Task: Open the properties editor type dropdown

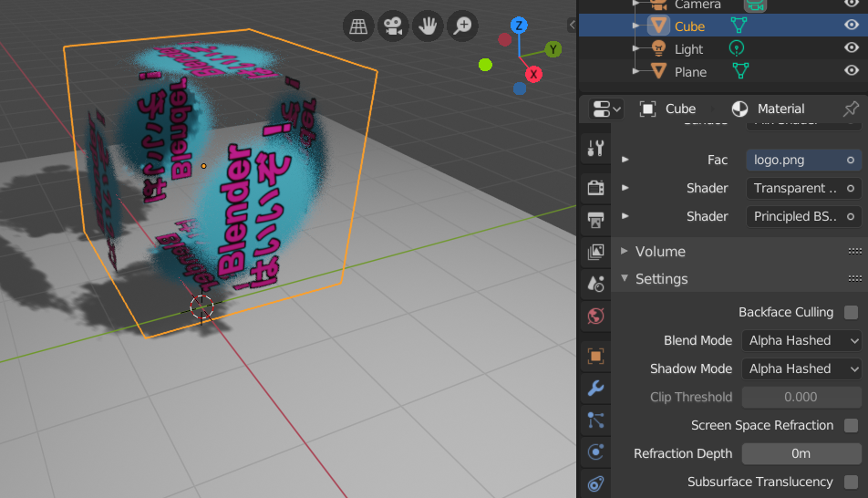Action: coord(606,109)
